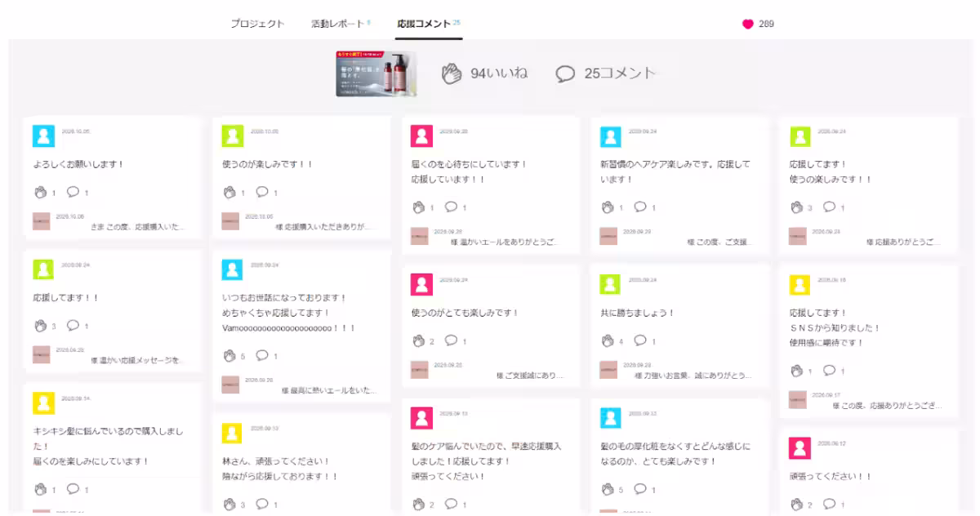The height and width of the screenshot is (516, 980).
Task: Open the comment bubble on the 届くのを心待ちにしています！ card
Action: (451, 207)
